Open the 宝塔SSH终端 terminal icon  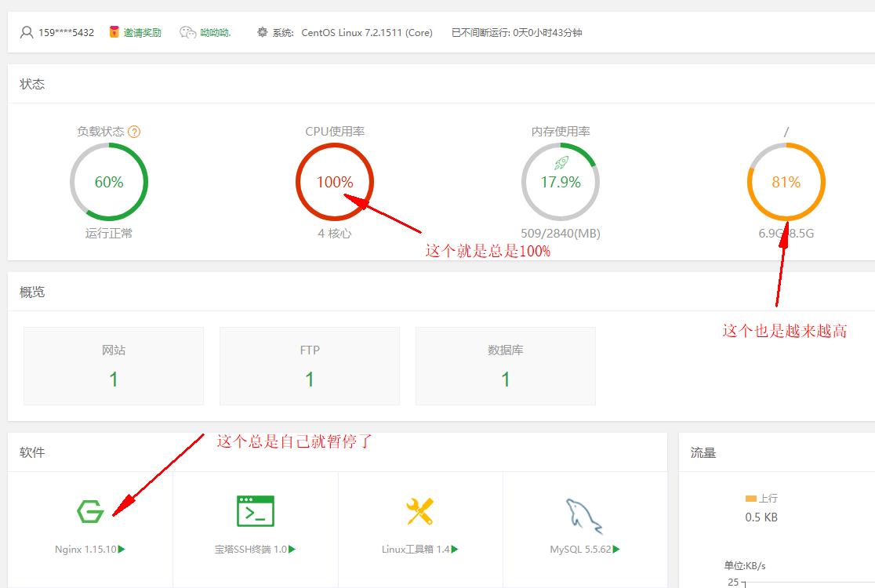tap(255, 510)
